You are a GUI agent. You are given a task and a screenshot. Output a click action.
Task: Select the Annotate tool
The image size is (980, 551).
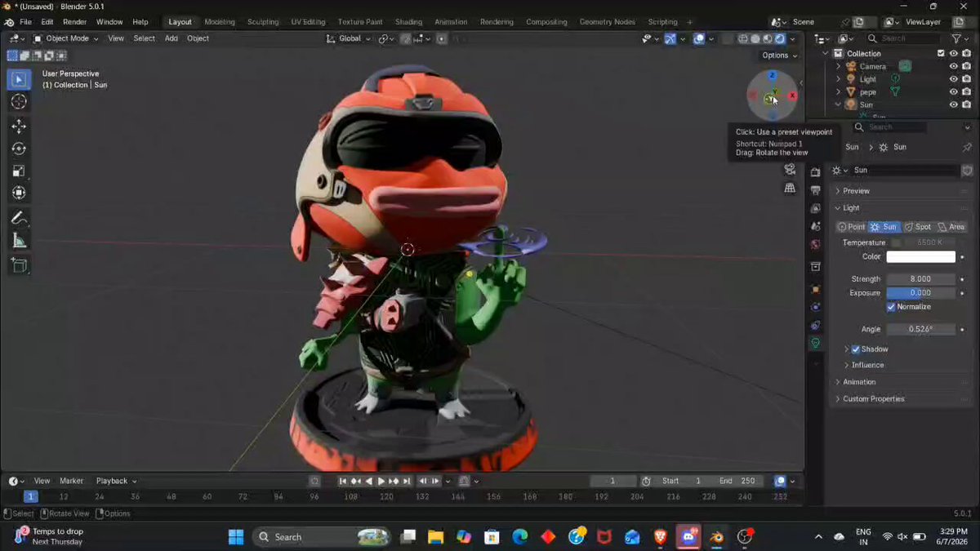pos(19,218)
